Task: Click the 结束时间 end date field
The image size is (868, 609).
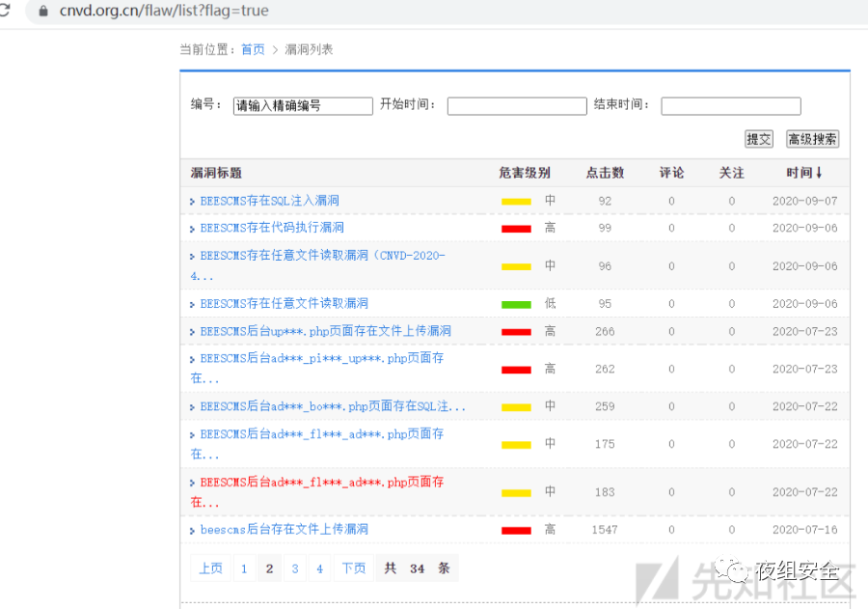Action: click(731, 106)
